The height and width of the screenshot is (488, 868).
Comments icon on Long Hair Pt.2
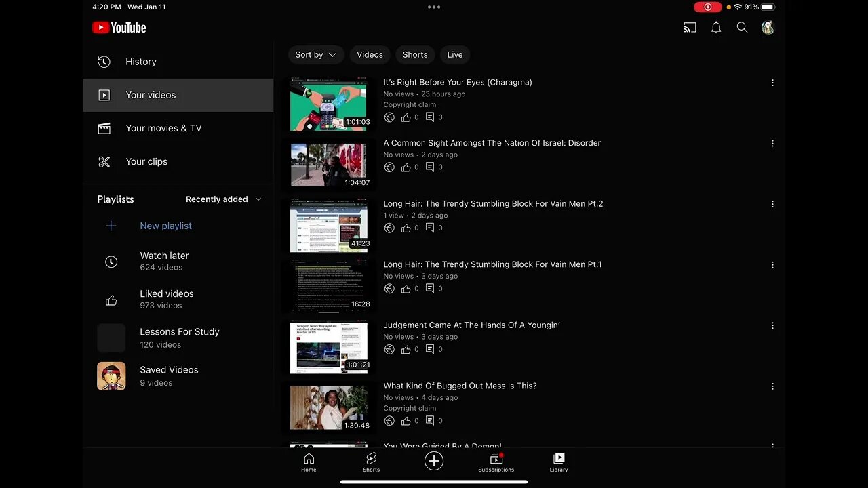pyautogui.click(x=430, y=228)
